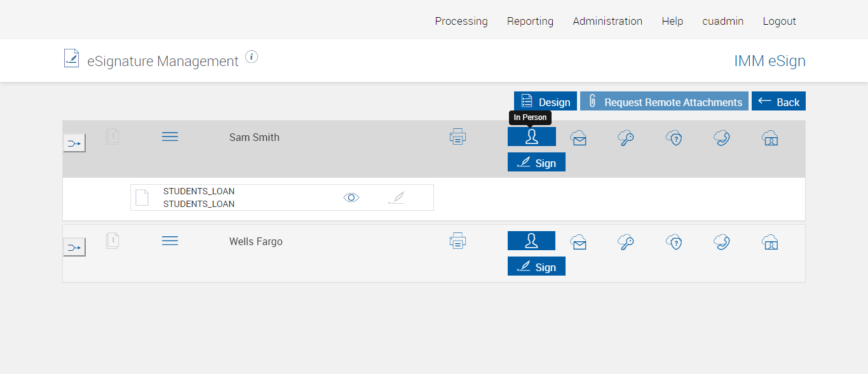Open the Administration menu
The width and height of the screenshot is (868, 374).
607,21
